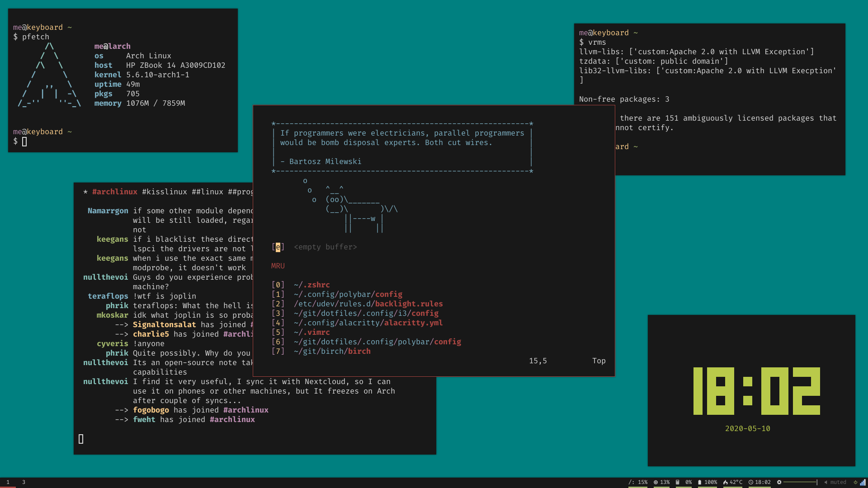Toggle the muted speaker indicator
This screenshot has height=488, width=868.
click(835, 482)
